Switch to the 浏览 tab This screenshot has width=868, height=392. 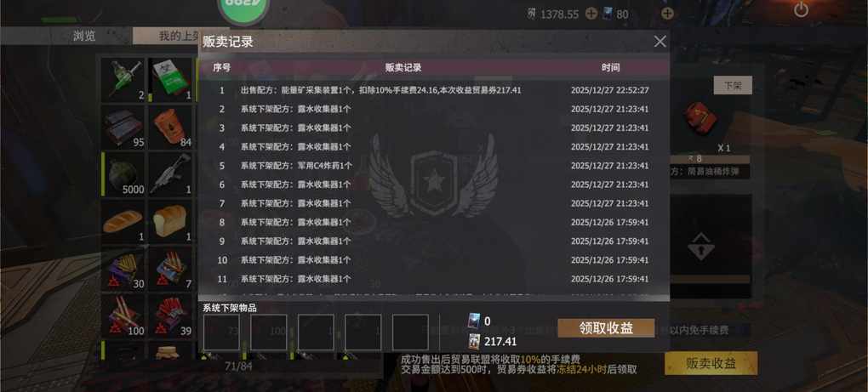pyautogui.click(x=84, y=36)
